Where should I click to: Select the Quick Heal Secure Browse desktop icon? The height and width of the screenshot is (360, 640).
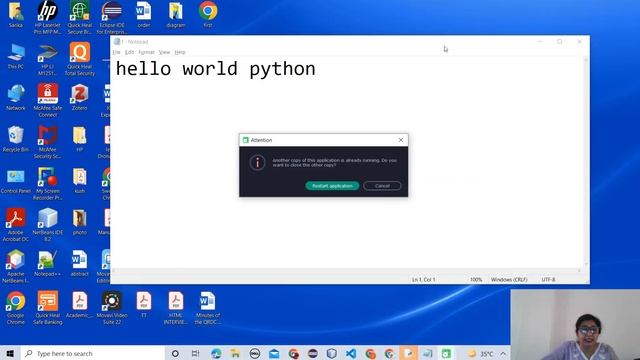pyautogui.click(x=80, y=18)
